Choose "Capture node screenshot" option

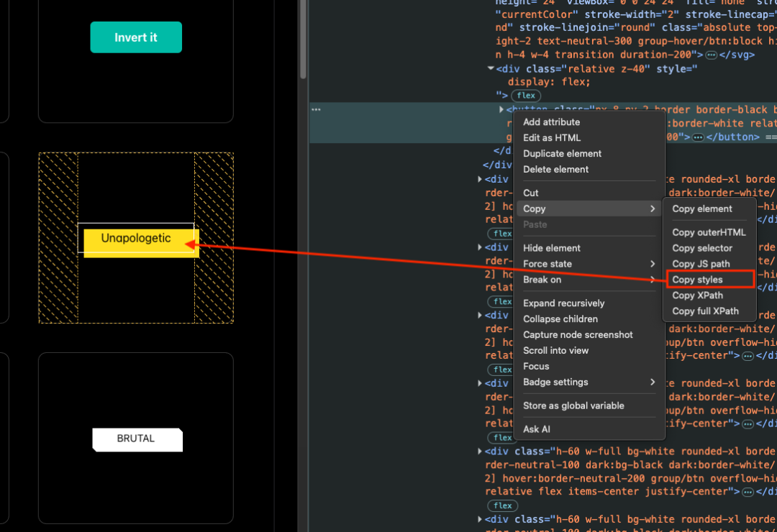pyautogui.click(x=577, y=334)
